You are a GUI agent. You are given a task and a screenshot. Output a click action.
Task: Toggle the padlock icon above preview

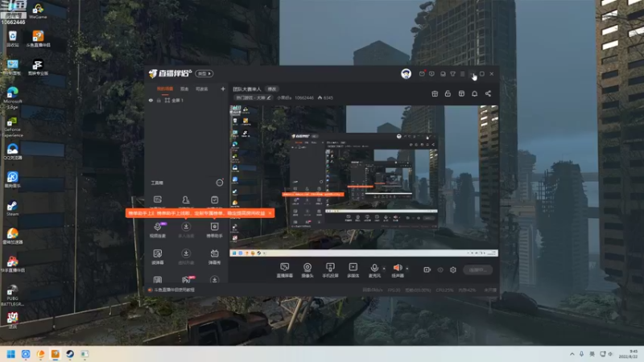[448, 93]
